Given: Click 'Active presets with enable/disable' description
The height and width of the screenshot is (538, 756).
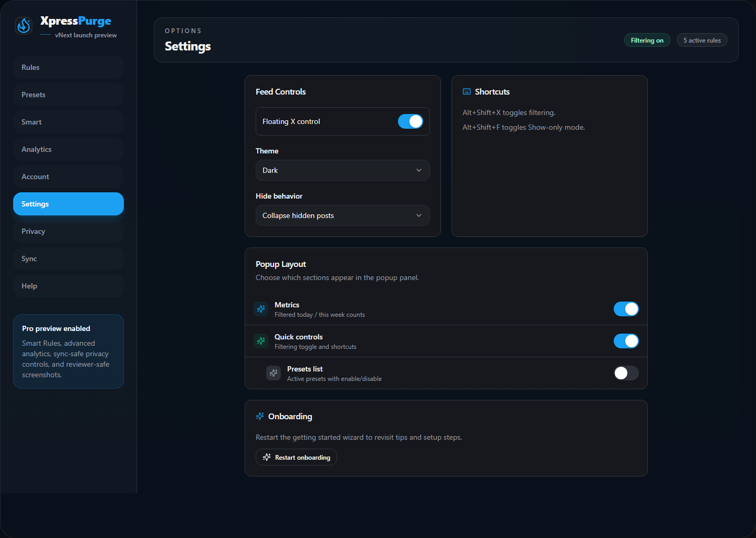Looking at the screenshot, I should tap(334, 379).
